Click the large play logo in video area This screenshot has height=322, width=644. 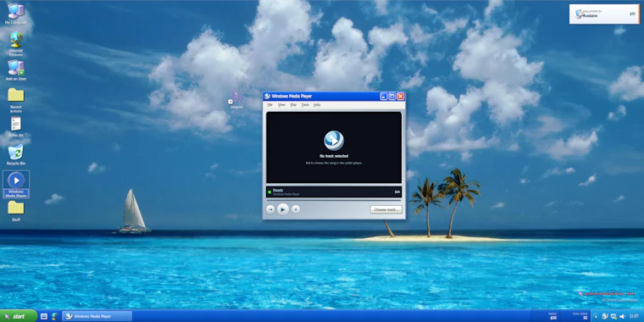[x=334, y=141]
